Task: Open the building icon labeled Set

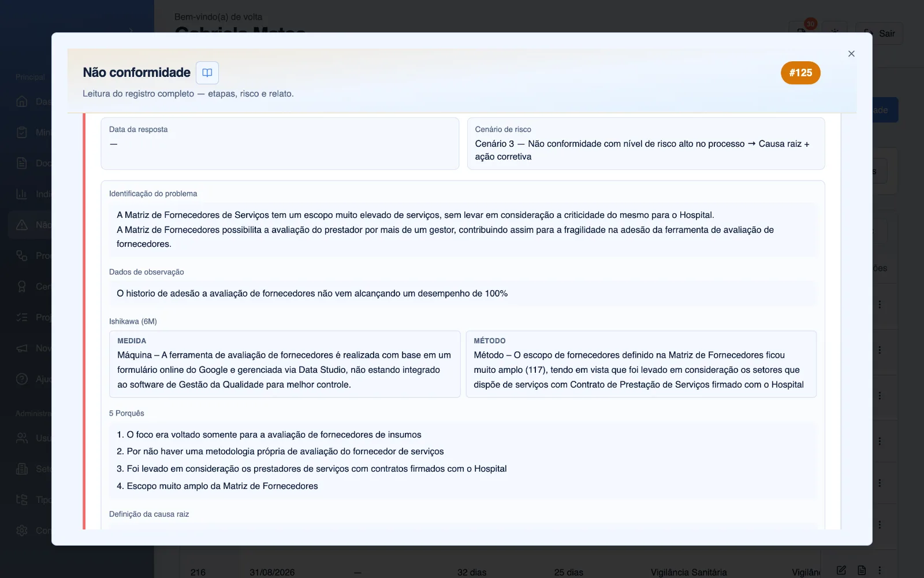Action: [22, 469]
